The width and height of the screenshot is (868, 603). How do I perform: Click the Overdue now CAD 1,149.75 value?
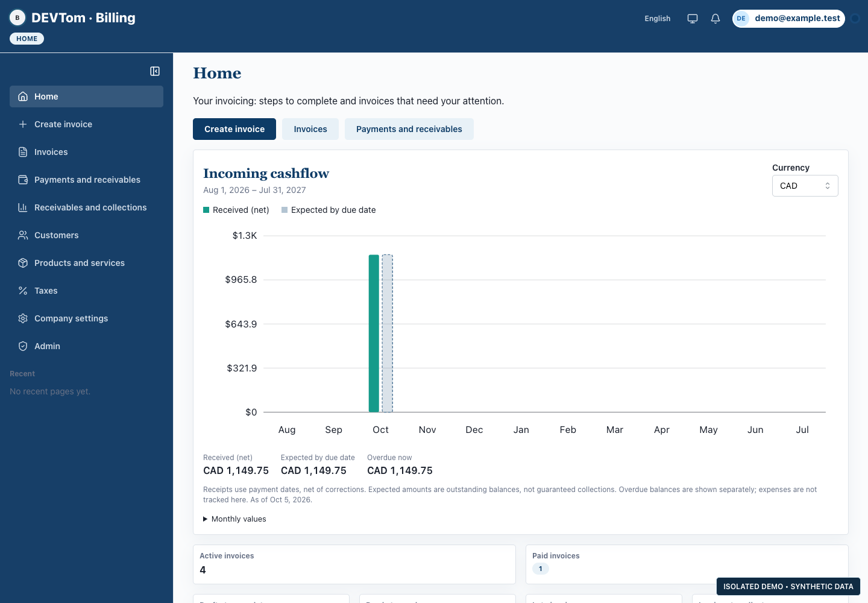pos(400,471)
